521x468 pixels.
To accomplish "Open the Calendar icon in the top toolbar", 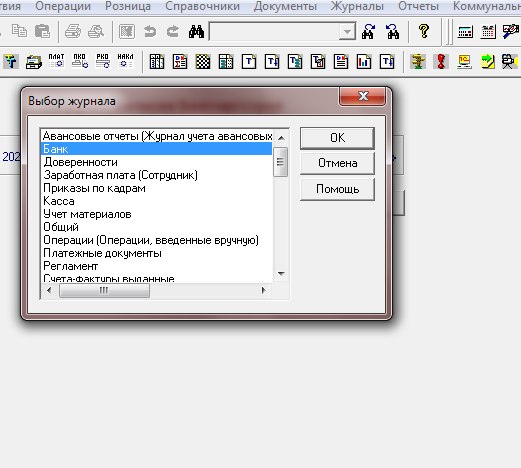I will [x=488, y=32].
